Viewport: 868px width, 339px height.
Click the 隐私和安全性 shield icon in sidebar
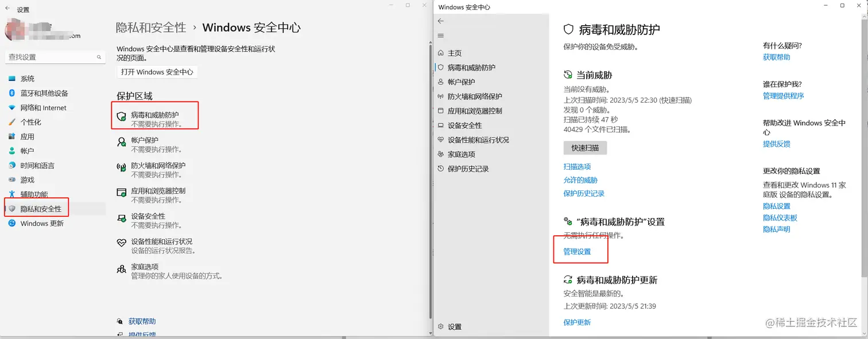[x=12, y=209]
